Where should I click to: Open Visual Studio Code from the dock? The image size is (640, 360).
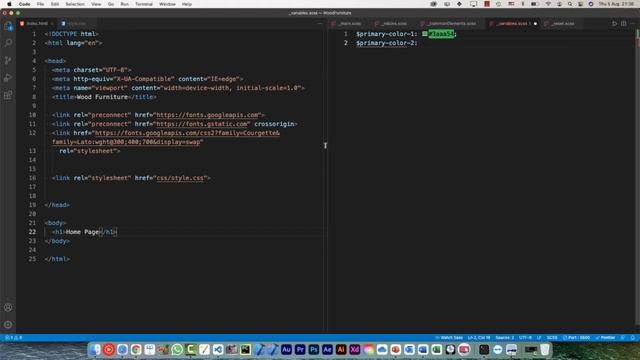point(218,349)
